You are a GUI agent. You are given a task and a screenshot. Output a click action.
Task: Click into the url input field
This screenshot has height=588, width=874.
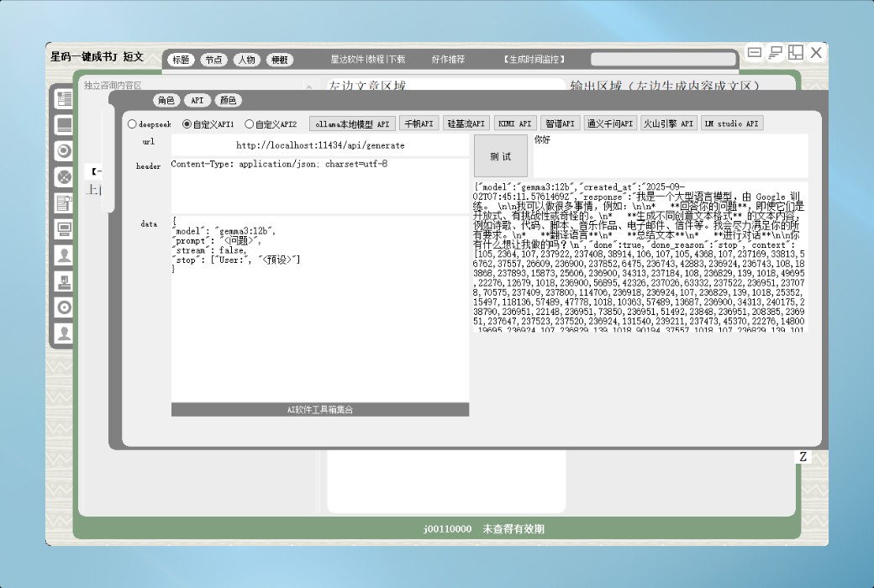[x=319, y=145]
